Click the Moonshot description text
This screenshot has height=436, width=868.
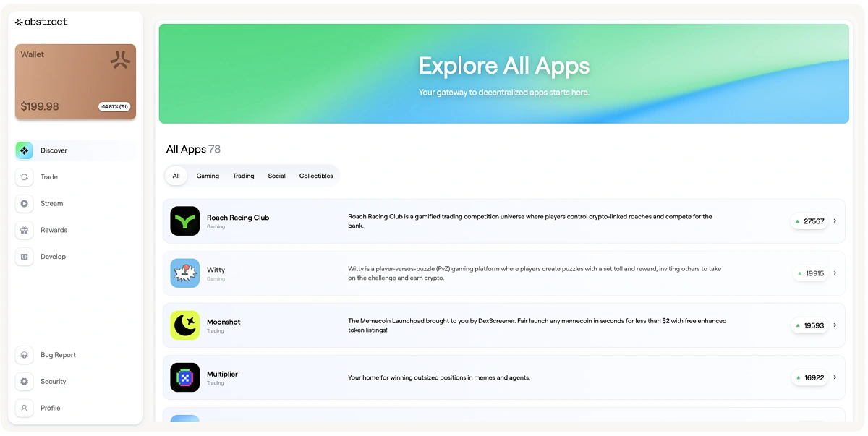[x=537, y=325]
